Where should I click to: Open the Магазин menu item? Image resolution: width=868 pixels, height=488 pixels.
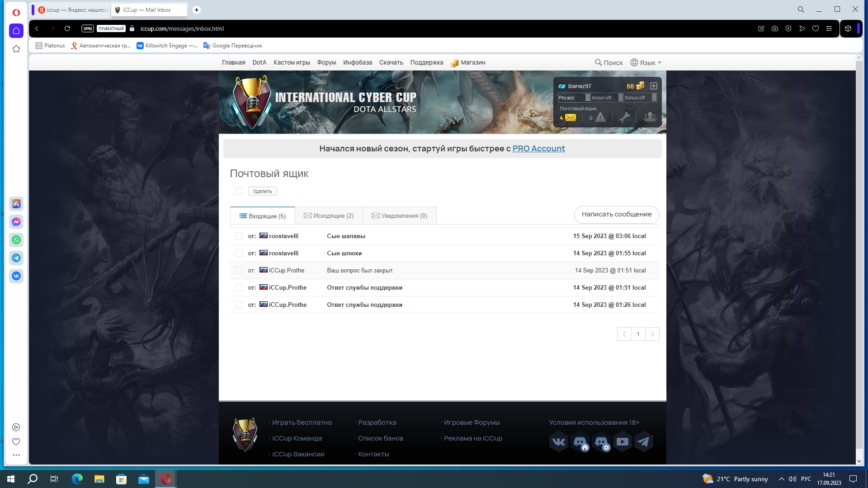(468, 62)
